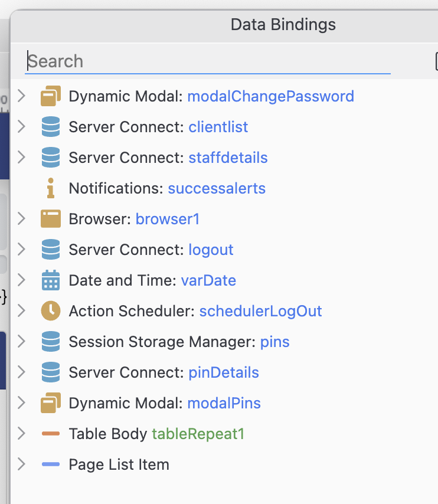Click the Date and Time calendar icon

(x=51, y=280)
